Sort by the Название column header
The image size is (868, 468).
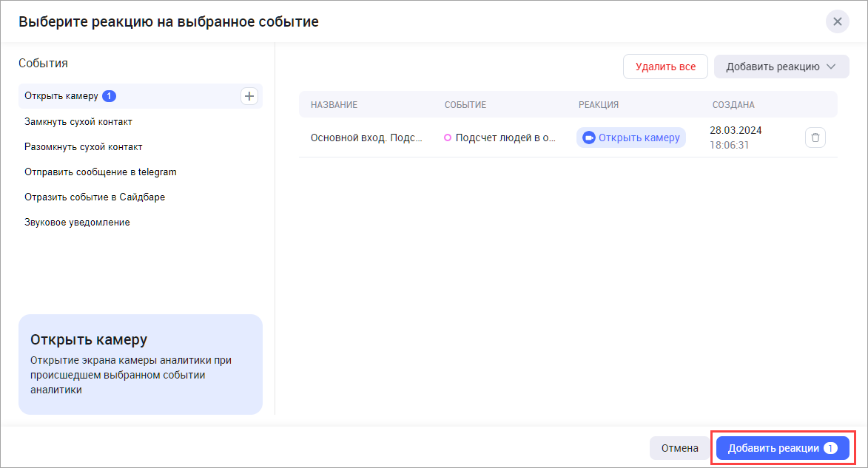(334, 105)
